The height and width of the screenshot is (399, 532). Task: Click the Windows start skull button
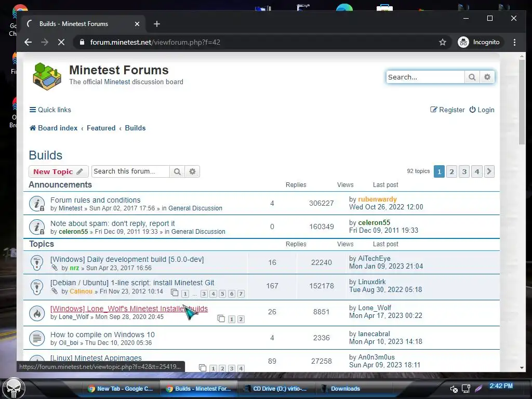click(14, 388)
